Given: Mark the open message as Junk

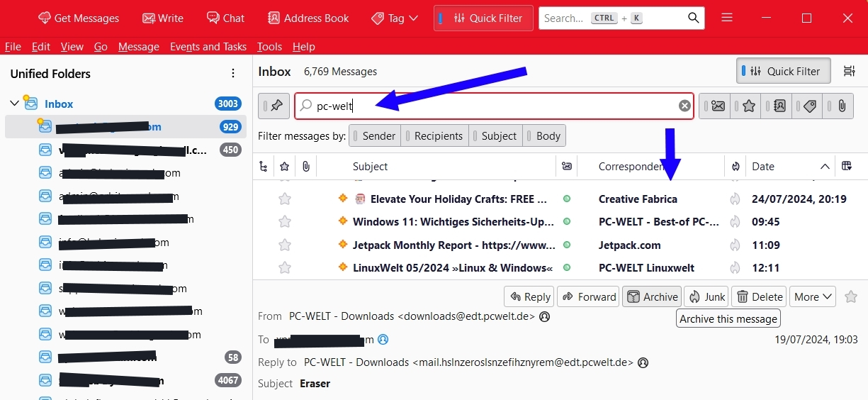Looking at the screenshot, I should tap(706, 297).
